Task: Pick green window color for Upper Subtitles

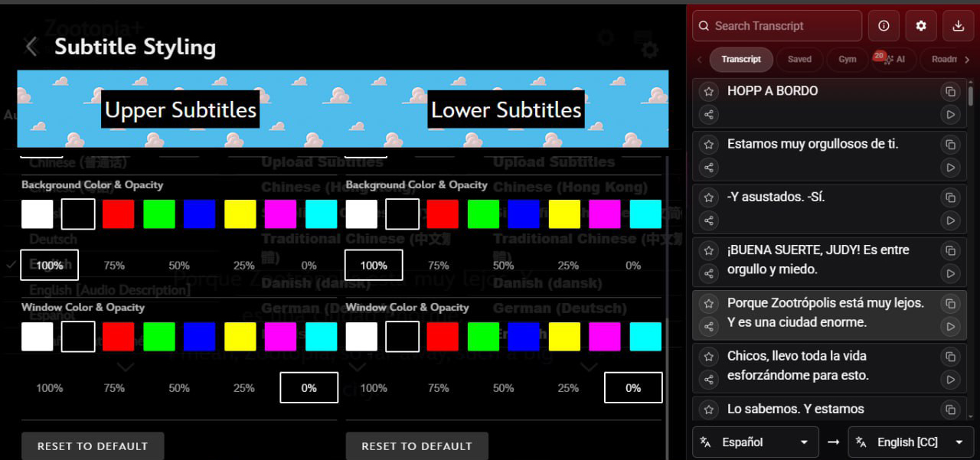Action: [158, 337]
